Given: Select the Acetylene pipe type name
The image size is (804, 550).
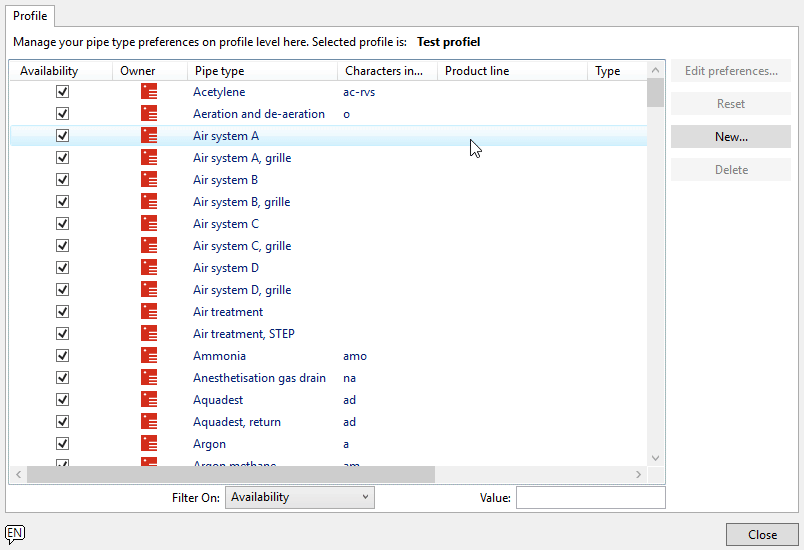Looking at the screenshot, I should 219,92.
